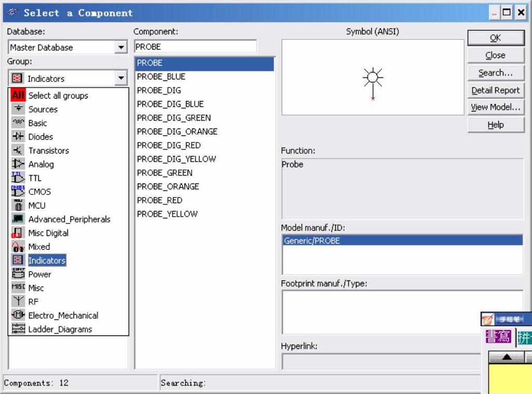Select PROBE component in list
532x394 pixels.
coord(205,63)
